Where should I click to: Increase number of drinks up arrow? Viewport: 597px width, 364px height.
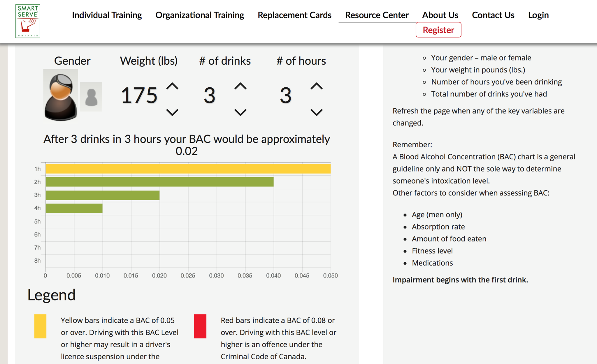240,86
